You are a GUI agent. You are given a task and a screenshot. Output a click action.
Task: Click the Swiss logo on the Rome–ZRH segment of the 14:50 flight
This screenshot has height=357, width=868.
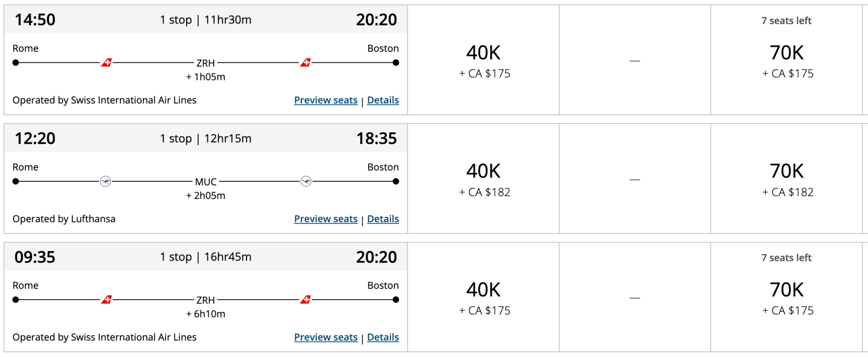tap(106, 62)
